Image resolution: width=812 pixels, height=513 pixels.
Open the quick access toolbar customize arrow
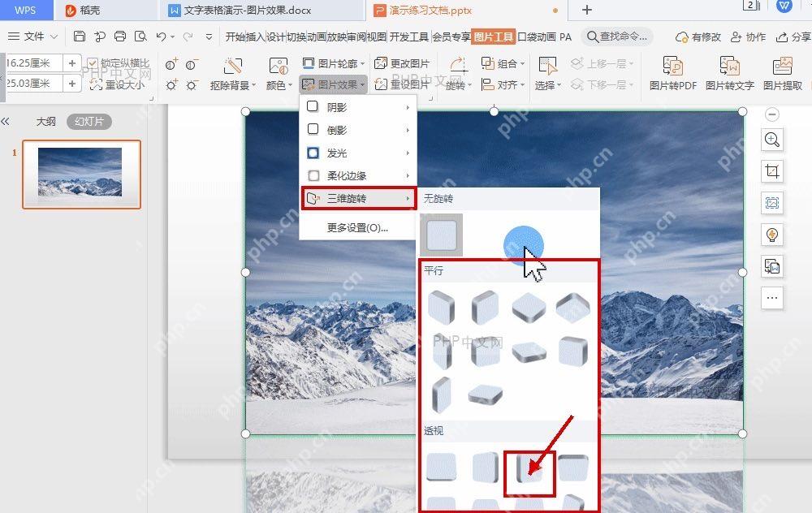209,37
